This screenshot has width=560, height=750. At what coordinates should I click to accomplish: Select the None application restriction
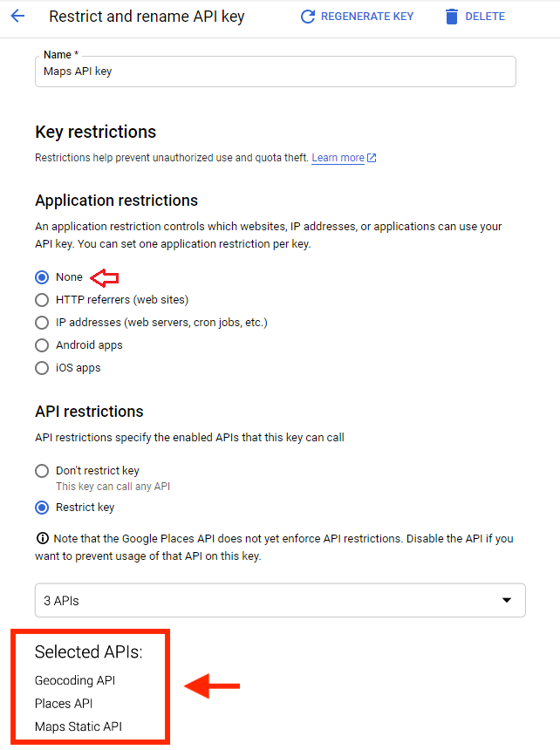pyautogui.click(x=42, y=277)
